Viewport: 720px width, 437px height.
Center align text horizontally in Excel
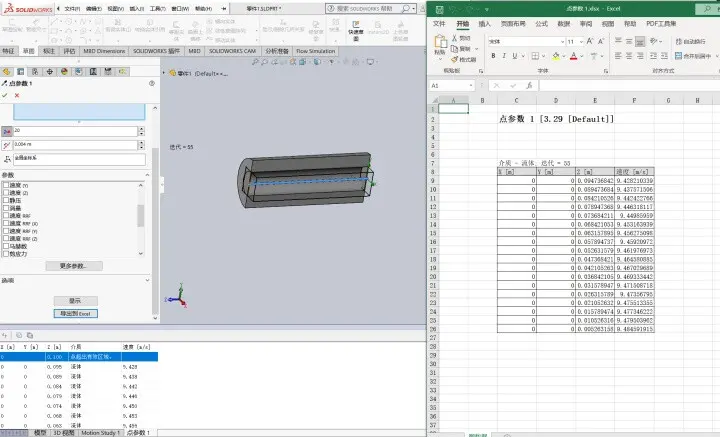[x=629, y=56]
